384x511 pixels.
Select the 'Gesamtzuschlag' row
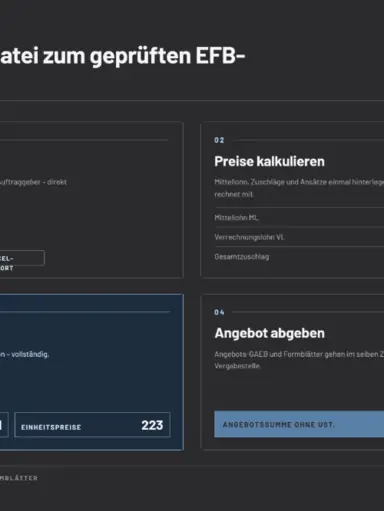[299, 257]
